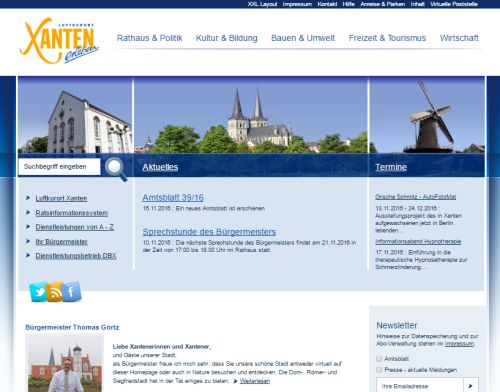Click arrow bullet beside Dienstleistungen von A - Z
This screenshot has height=392, width=500.
pyautogui.click(x=28, y=227)
